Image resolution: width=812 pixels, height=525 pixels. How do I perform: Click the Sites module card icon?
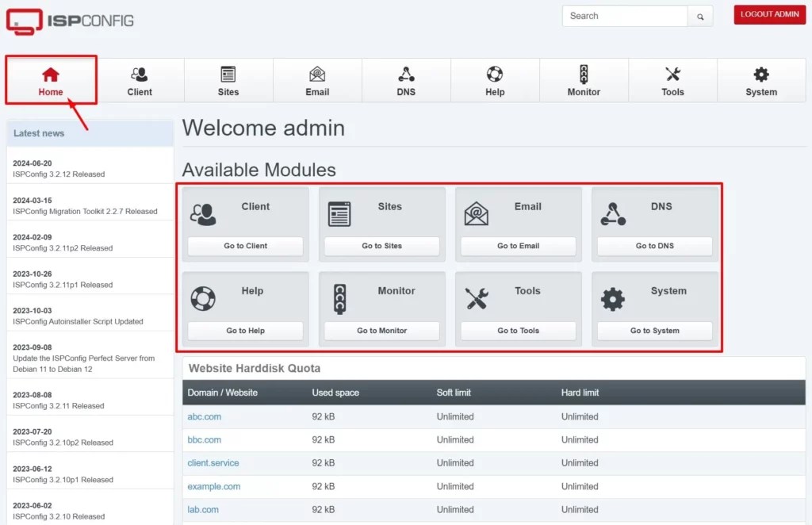click(x=339, y=214)
